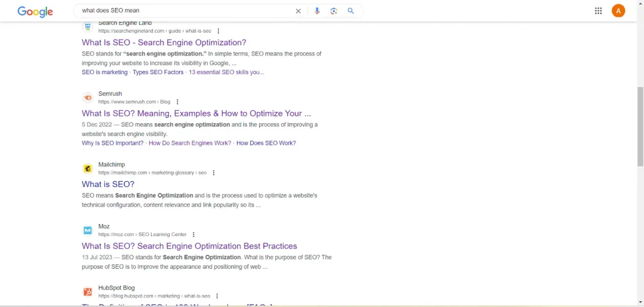Open 'SEO is marketing' sitelink
This screenshot has height=307, width=644.
click(105, 72)
